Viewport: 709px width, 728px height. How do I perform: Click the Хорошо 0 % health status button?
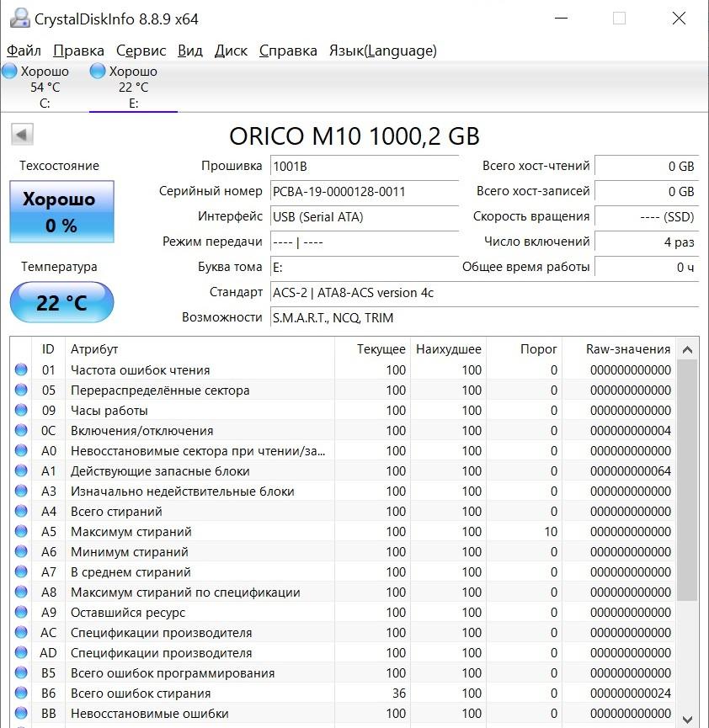pyautogui.click(x=61, y=212)
